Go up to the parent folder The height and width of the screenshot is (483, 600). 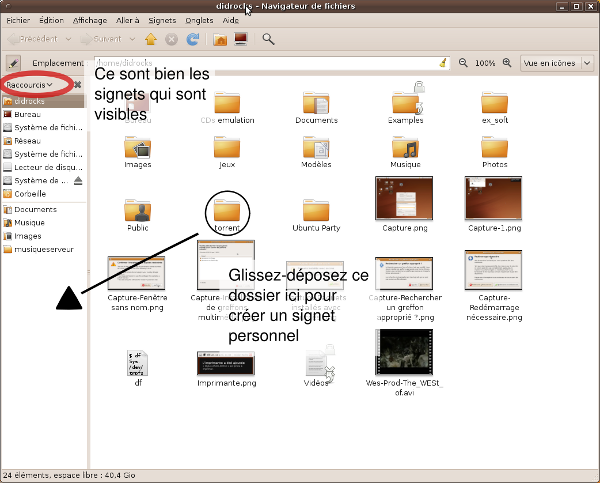(x=151, y=39)
